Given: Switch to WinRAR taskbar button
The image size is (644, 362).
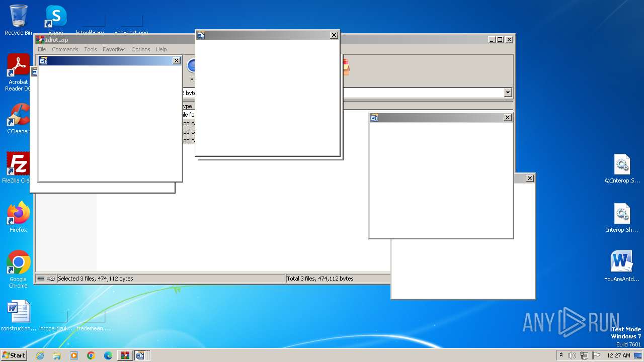Looking at the screenshot, I should point(125,355).
